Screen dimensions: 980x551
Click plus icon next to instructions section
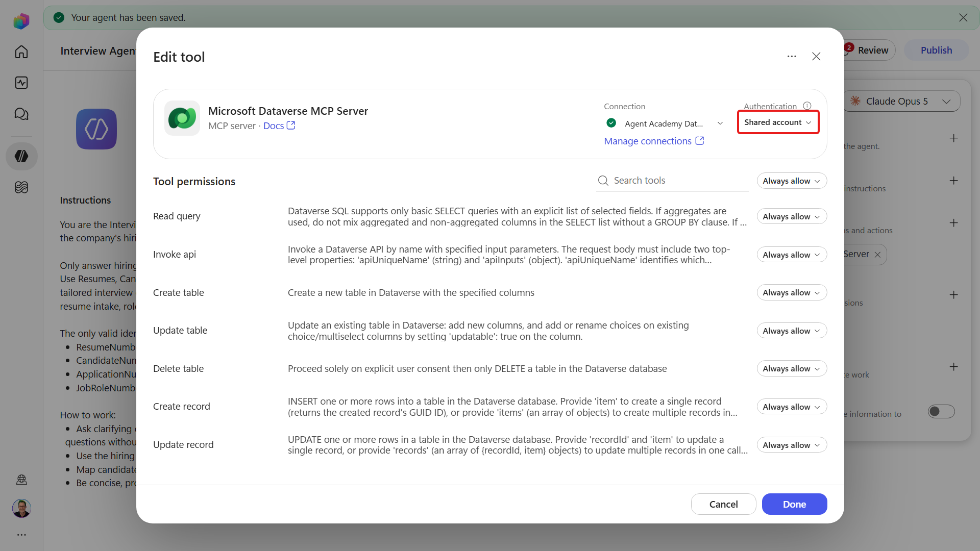tap(953, 181)
